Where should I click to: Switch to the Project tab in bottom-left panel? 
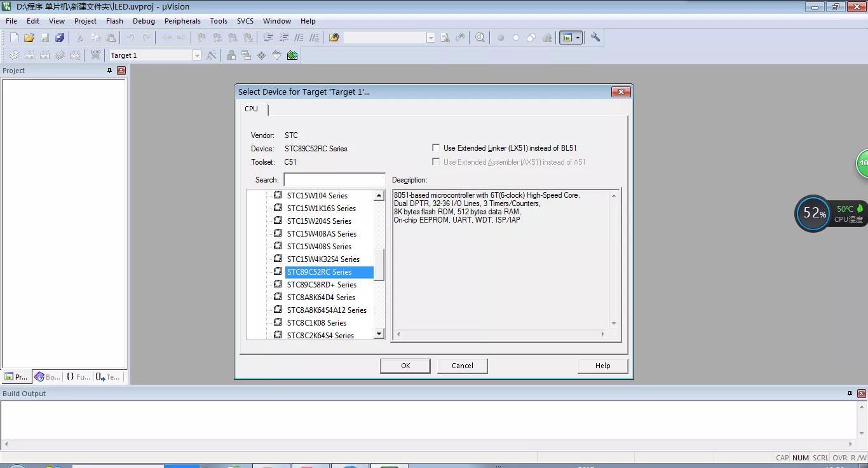point(17,377)
